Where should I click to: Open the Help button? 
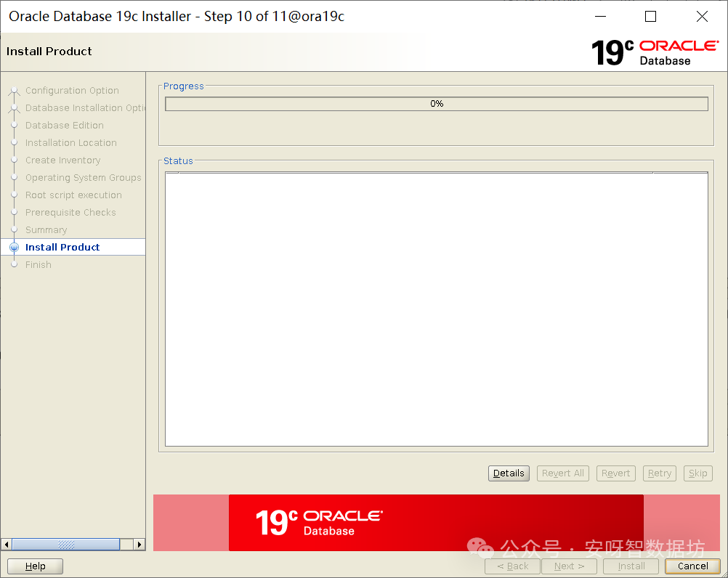pos(36,566)
